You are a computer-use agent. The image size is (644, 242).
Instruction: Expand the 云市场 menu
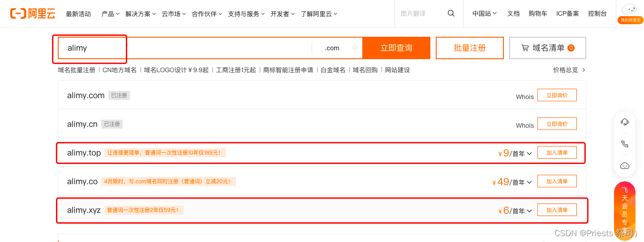[174, 14]
